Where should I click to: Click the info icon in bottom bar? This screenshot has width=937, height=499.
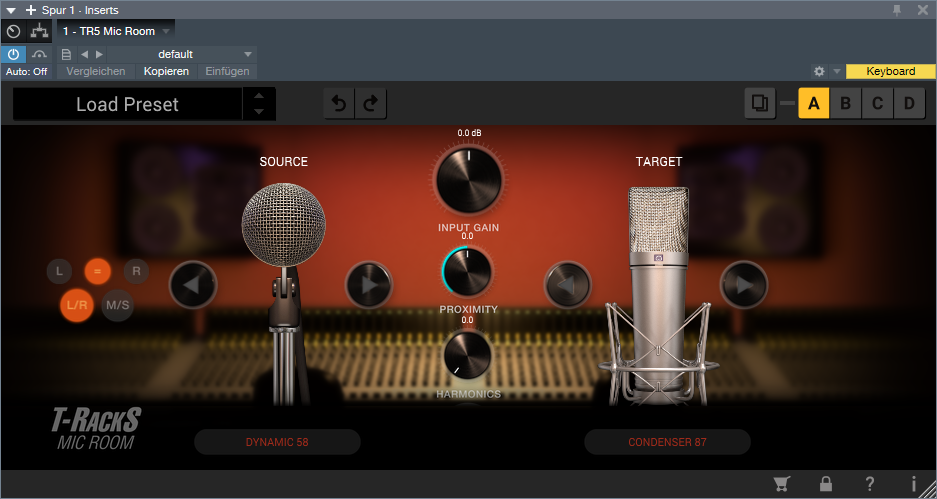(x=913, y=484)
